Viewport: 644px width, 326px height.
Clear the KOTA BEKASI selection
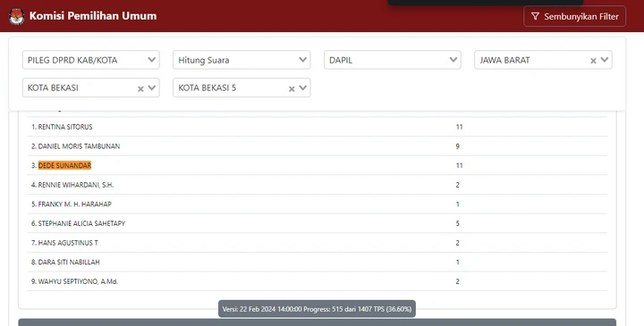140,88
